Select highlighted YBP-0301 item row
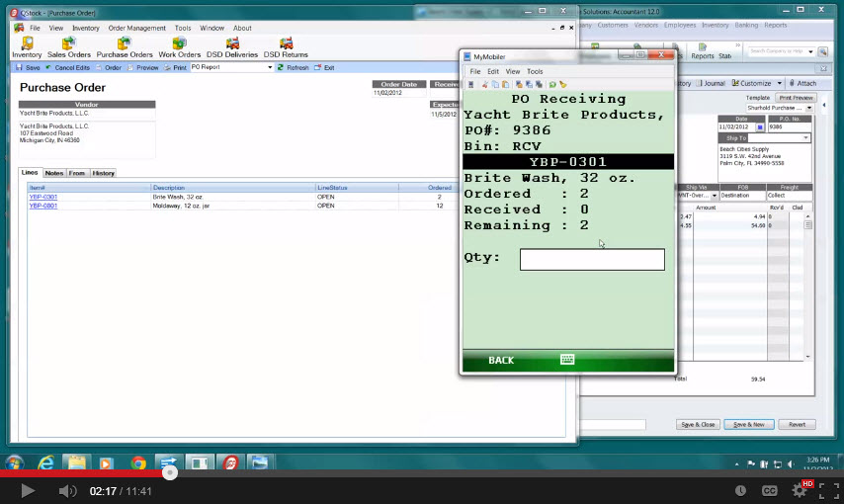 pos(568,161)
